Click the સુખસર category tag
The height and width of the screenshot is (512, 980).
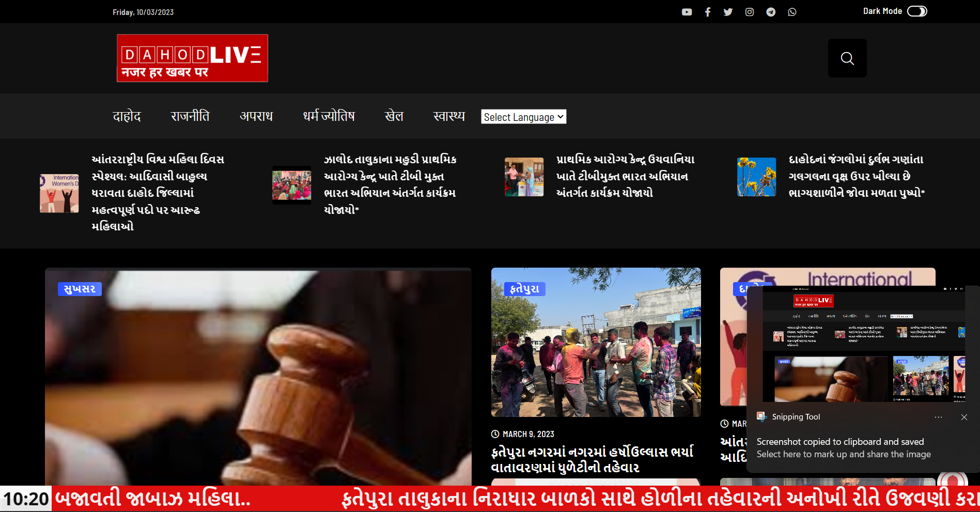coord(80,289)
